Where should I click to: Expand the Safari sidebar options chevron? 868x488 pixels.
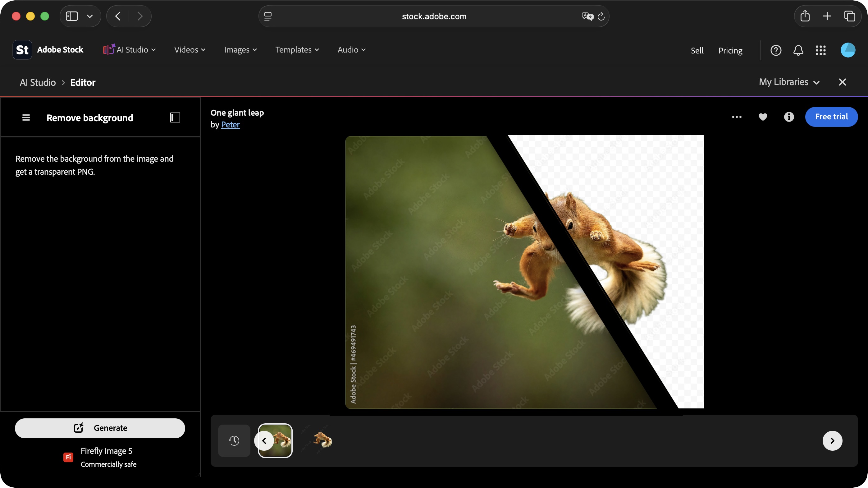tap(90, 16)
